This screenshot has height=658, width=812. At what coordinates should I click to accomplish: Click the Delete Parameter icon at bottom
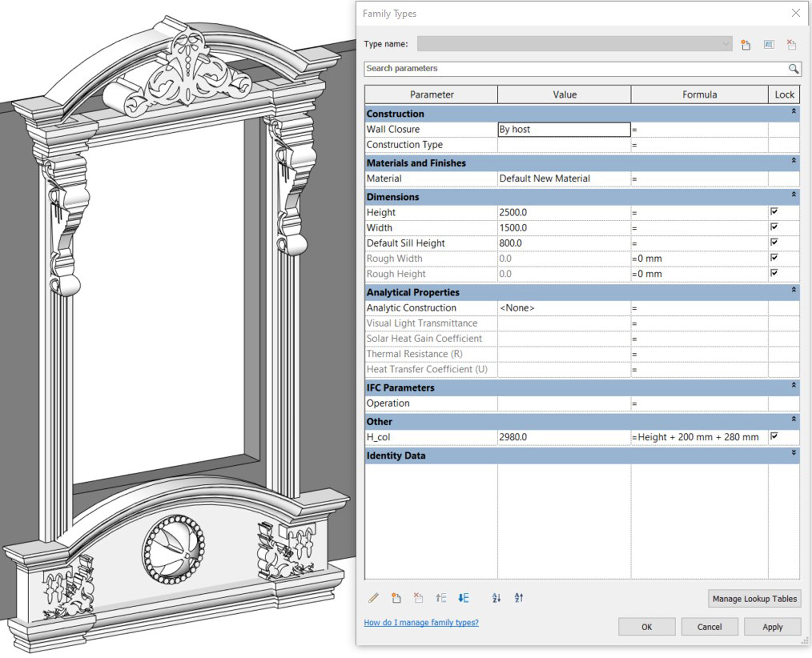418,598
